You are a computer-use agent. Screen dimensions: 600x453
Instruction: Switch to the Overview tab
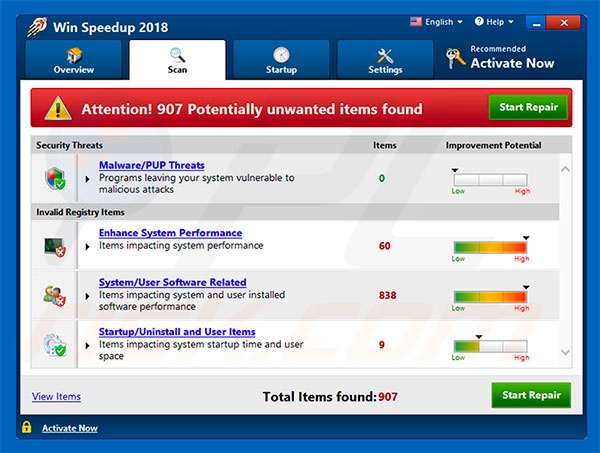pos(73,60)
